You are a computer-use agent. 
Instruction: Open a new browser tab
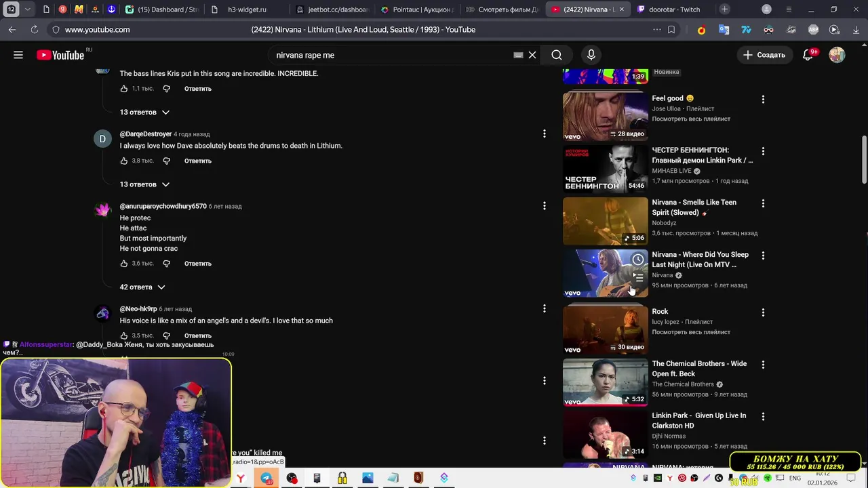[x=725, y=9]
